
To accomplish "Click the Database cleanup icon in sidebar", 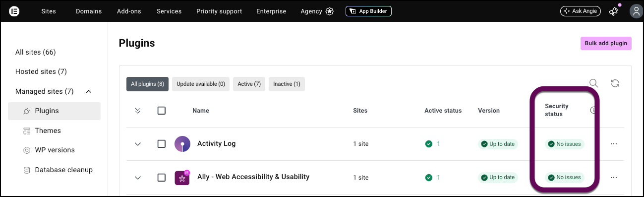I will pyautogui.click(x=27, y=170).
